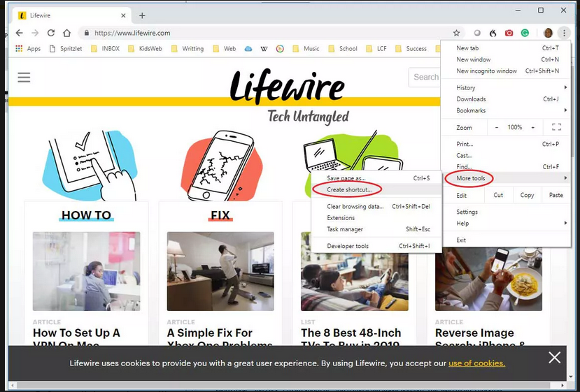This screenshot has width=580, height=392.
Task: Open a New incognito window
Action: point(506,71)
